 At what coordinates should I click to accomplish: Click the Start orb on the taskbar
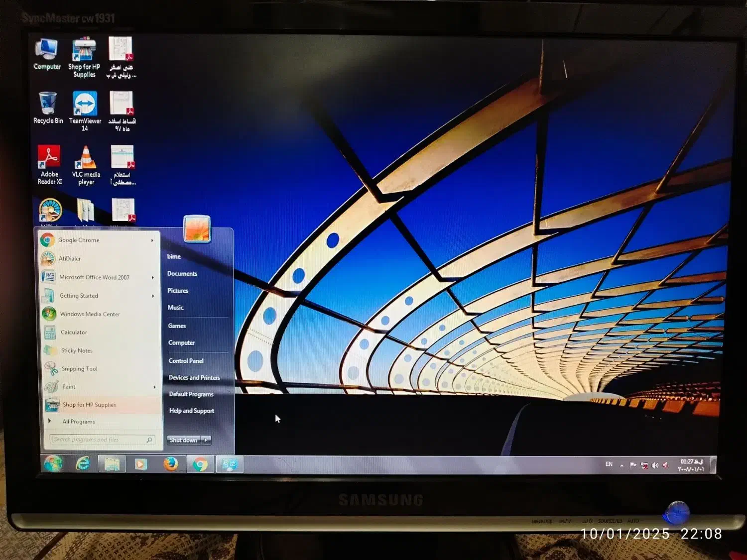pos(53,463)
